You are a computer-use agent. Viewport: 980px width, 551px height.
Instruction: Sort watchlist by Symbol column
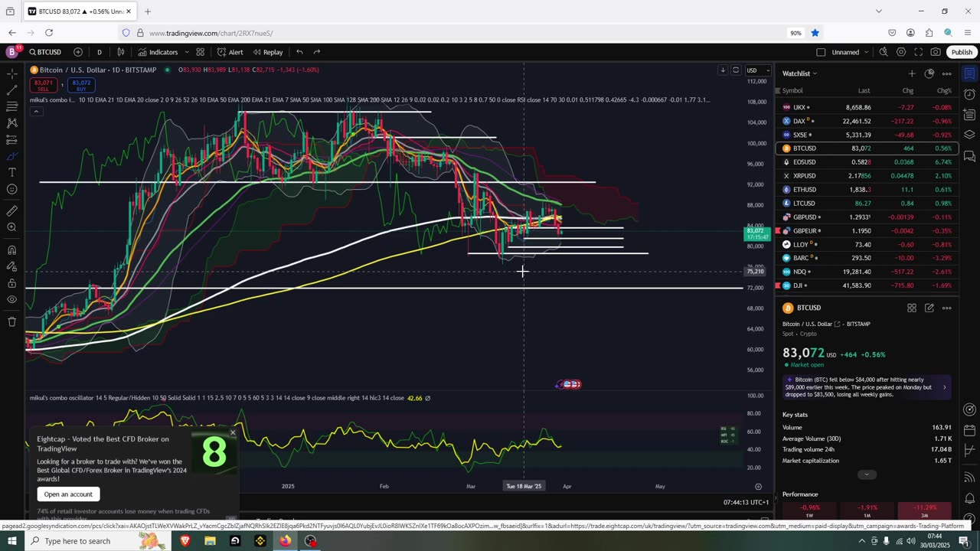click(792, 90)
